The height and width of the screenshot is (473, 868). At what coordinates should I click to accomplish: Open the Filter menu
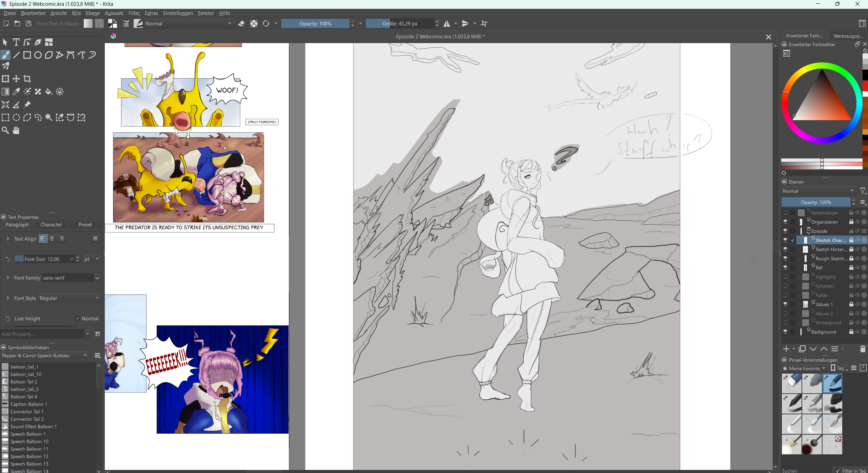pos(134,13)
